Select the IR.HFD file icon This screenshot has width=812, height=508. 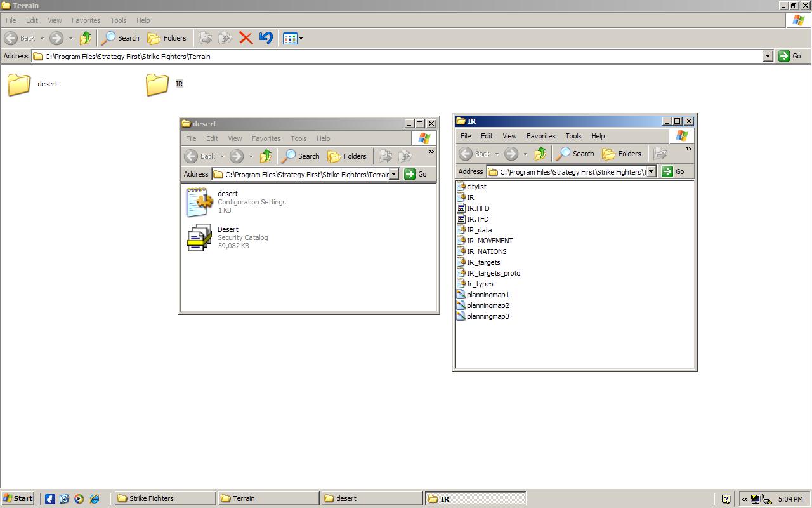(x=461, y=208)
